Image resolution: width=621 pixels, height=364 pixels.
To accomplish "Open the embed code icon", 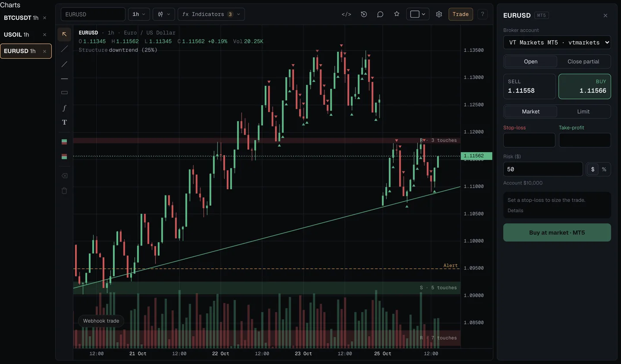I will (346, 14).
